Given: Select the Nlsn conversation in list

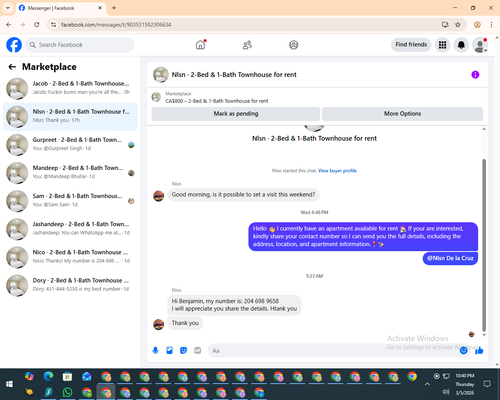Looking at the screenshot, I should (70, 117).
